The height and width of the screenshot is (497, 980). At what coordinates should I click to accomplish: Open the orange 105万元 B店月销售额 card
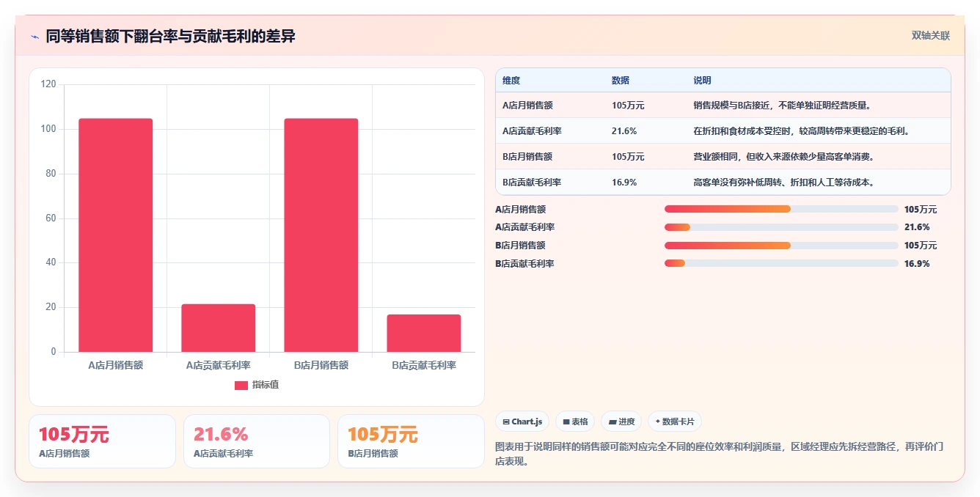click(411, 441)
